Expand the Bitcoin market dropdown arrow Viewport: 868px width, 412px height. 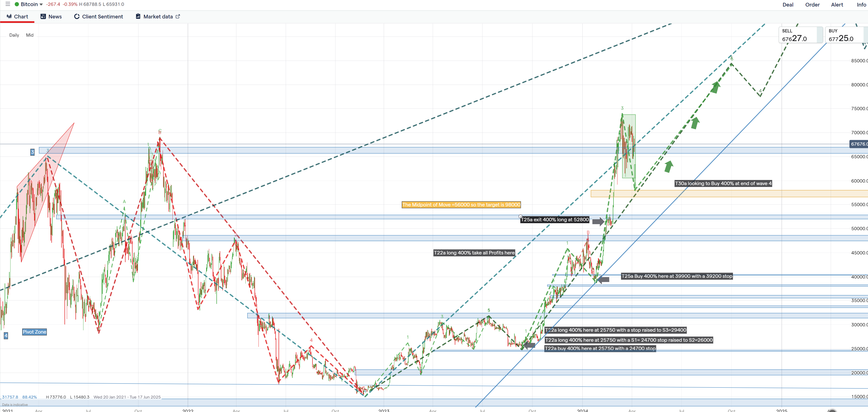(x=41, y=4)
